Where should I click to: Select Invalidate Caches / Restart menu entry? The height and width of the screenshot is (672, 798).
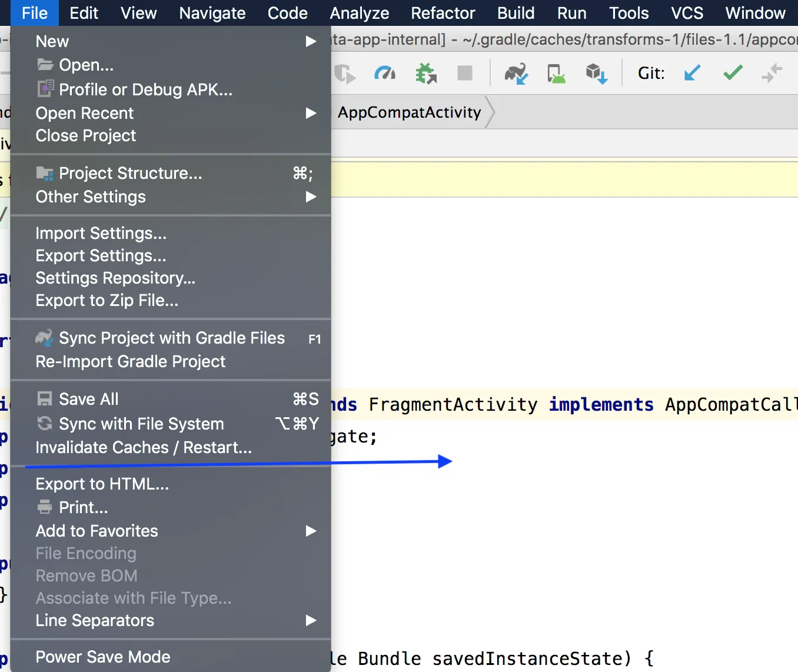(144, 447)
